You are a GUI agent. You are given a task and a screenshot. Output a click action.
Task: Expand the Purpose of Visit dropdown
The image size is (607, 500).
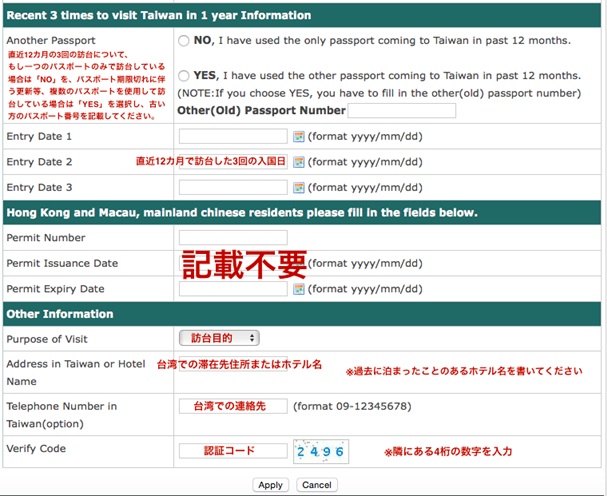tap(219, 338)
